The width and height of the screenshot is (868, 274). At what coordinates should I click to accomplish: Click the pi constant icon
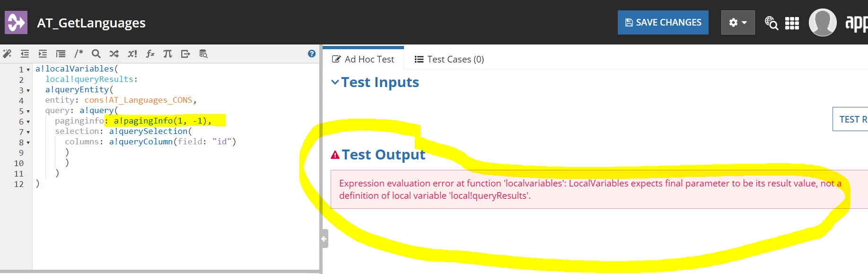pyautogui.click(x=167, y=54)
